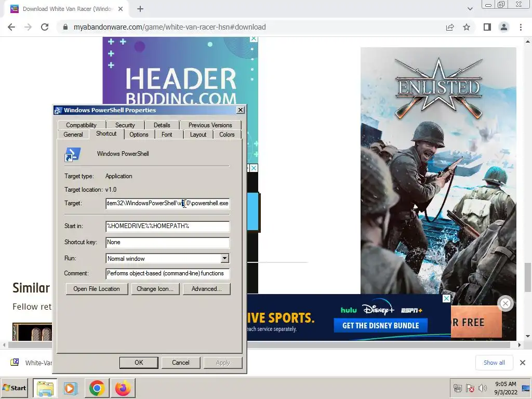Image resolution: width=532 pixels, height=399 pixels.
Task: Switch to the Compatibility tab
Action: click(81, 125)
